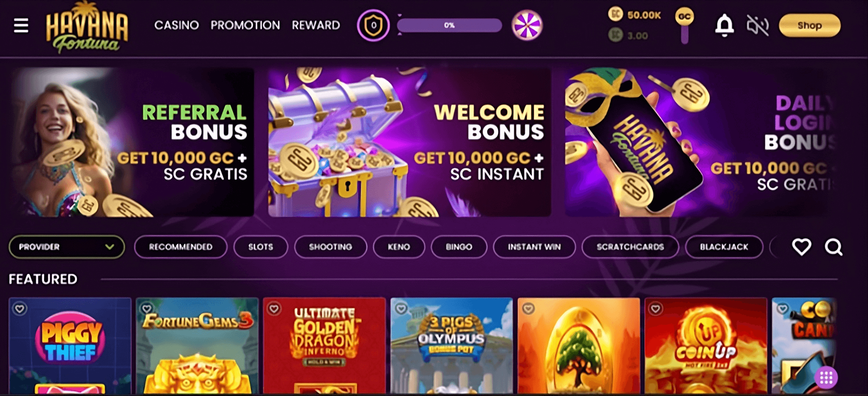Screen dimensions: 868x396
Task: Switch the GC/SC currency toggle
Action: tap(684, 26)
